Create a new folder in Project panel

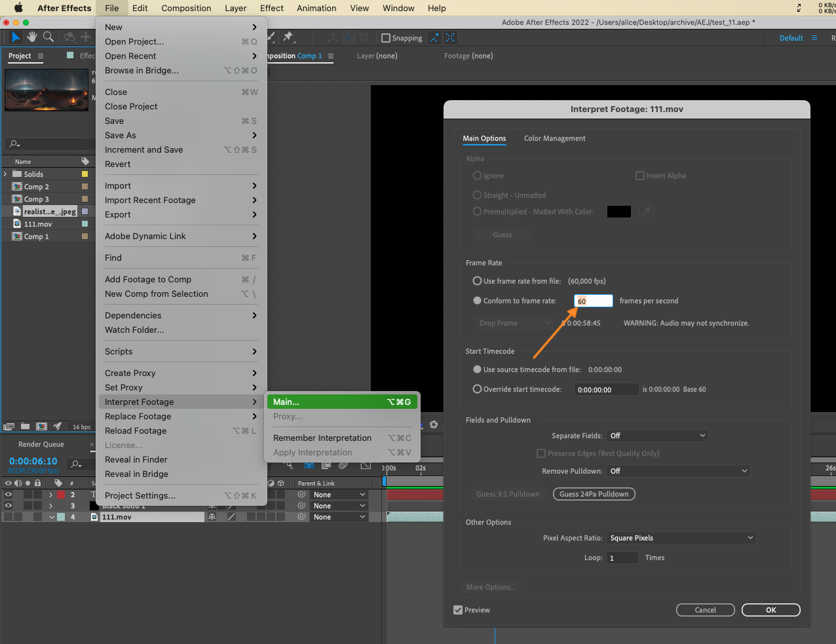click(x=25, y=426)
